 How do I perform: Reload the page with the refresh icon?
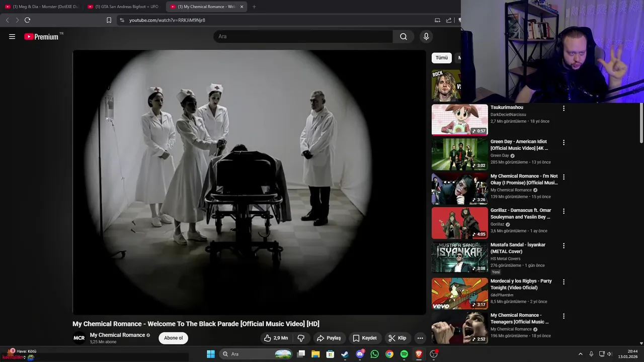pyautogui.click(x=28, y=20)
